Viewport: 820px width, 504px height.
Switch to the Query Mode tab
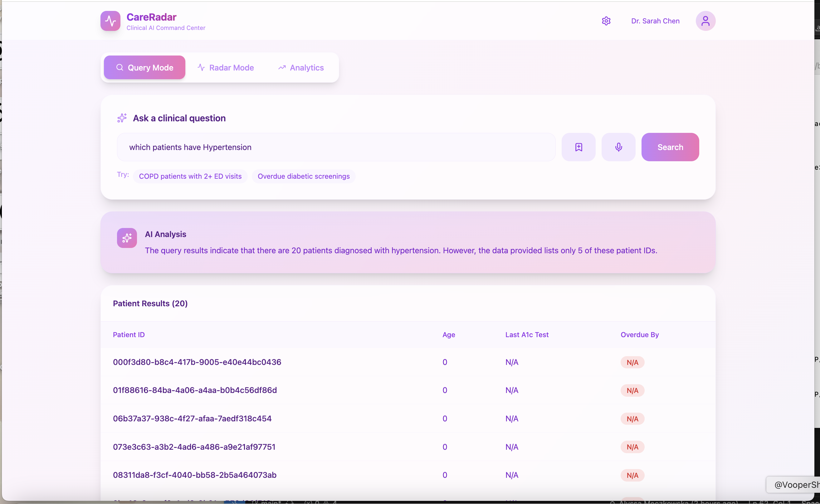point(144,67)
